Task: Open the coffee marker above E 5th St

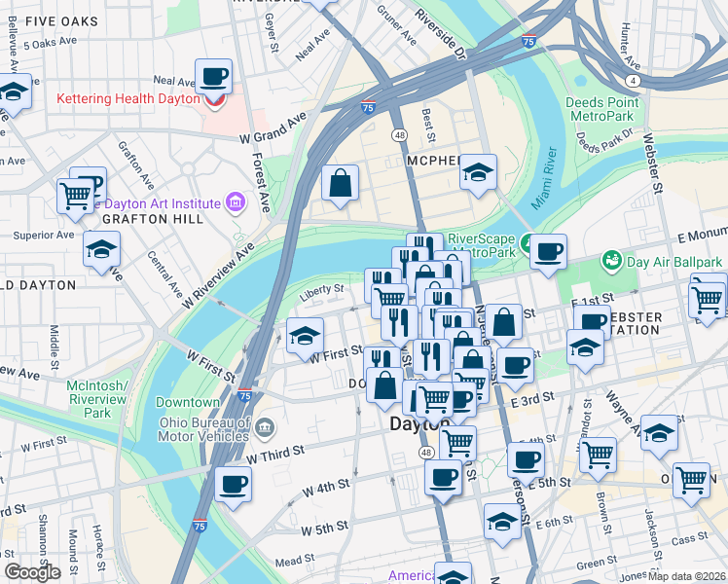Action: click(526, 461)
